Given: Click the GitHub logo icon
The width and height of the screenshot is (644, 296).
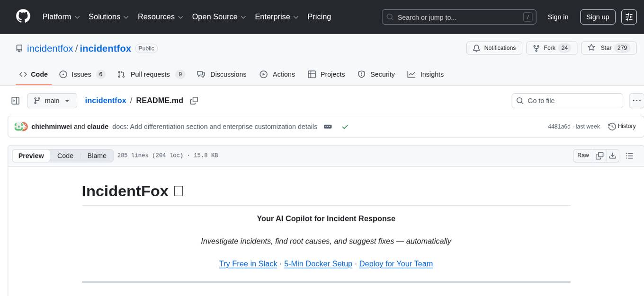Looking at the screenshot, I should (x=23, y=17).
